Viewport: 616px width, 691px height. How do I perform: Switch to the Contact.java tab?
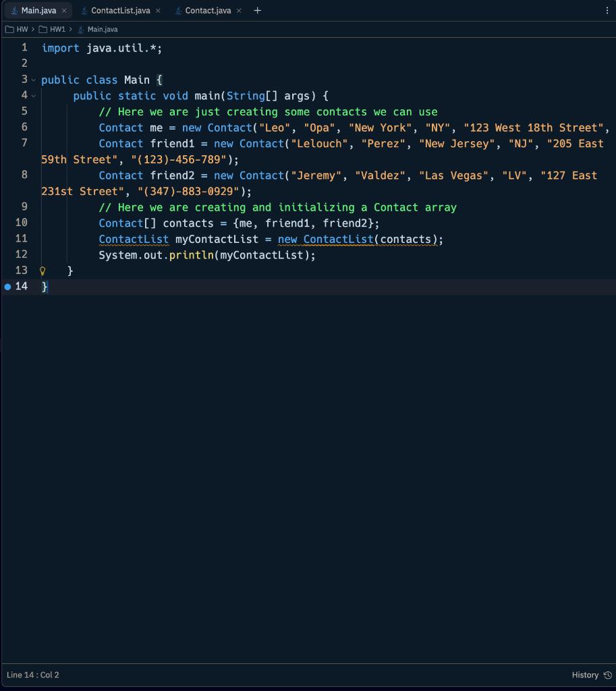click(x=208, y=10)
